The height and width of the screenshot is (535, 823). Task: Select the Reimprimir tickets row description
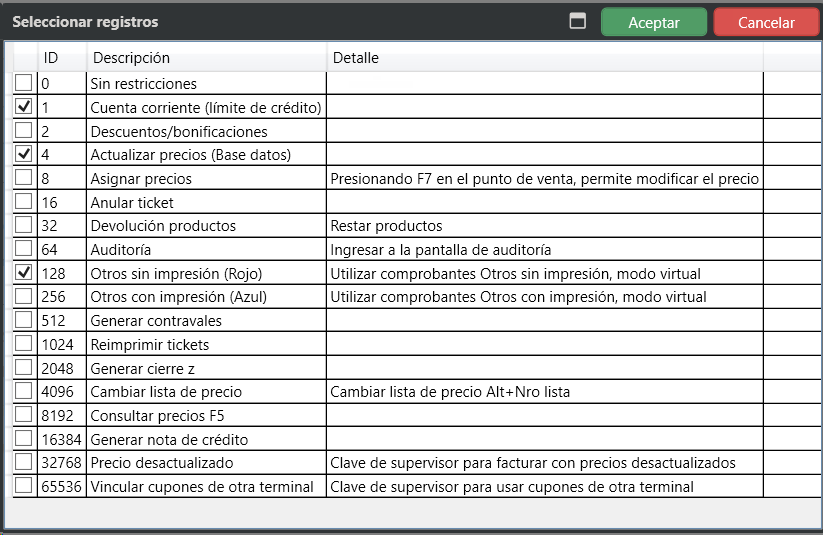click(x=150, y=345)
